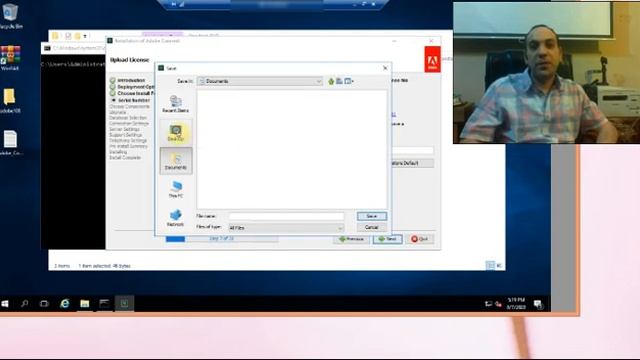Select Recent Items in Save dialog sidebar
Image resolution: width=640 pixels, height=360 pixels.
click(176, 104)
